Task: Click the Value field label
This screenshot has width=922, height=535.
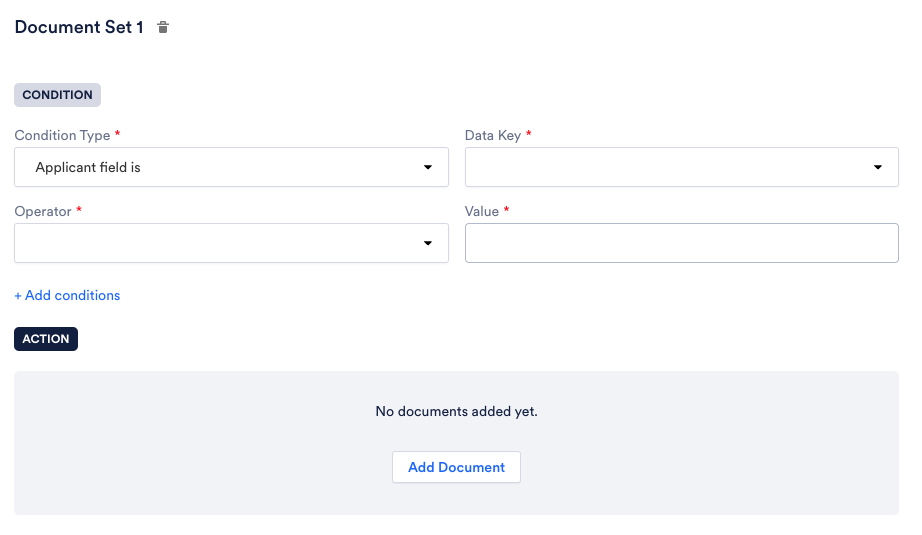Action: tap(482, 211)
